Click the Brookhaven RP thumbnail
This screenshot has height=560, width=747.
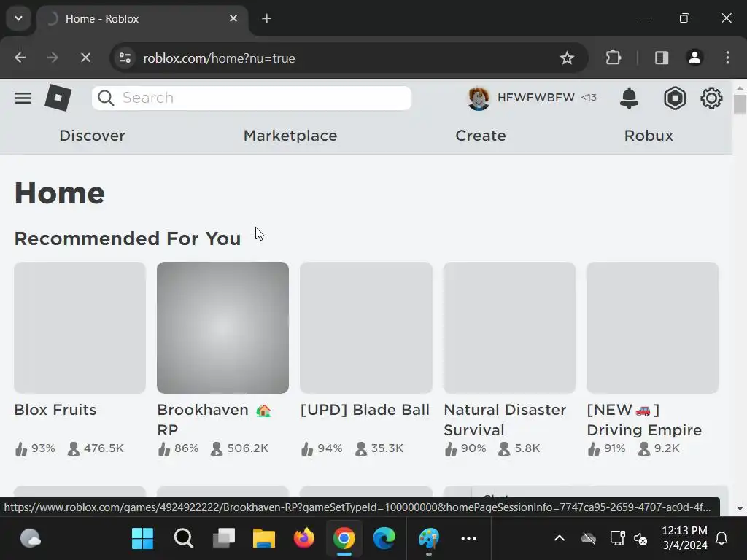click(x=222, y=327)
